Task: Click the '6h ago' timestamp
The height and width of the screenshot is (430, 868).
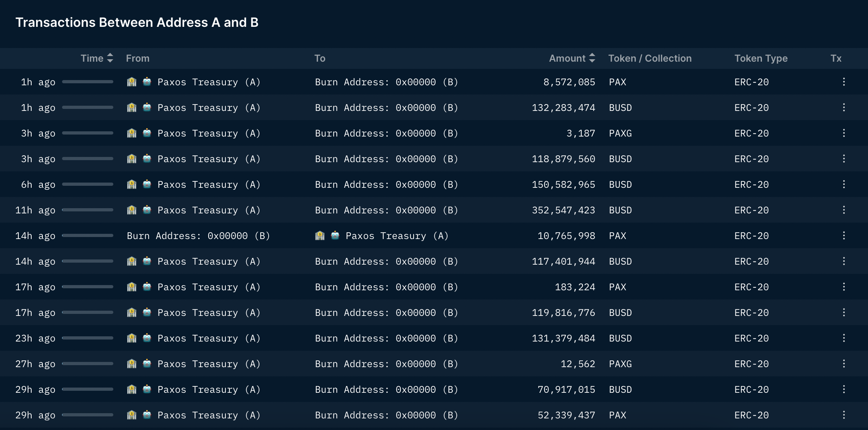Action: [38, 185]
